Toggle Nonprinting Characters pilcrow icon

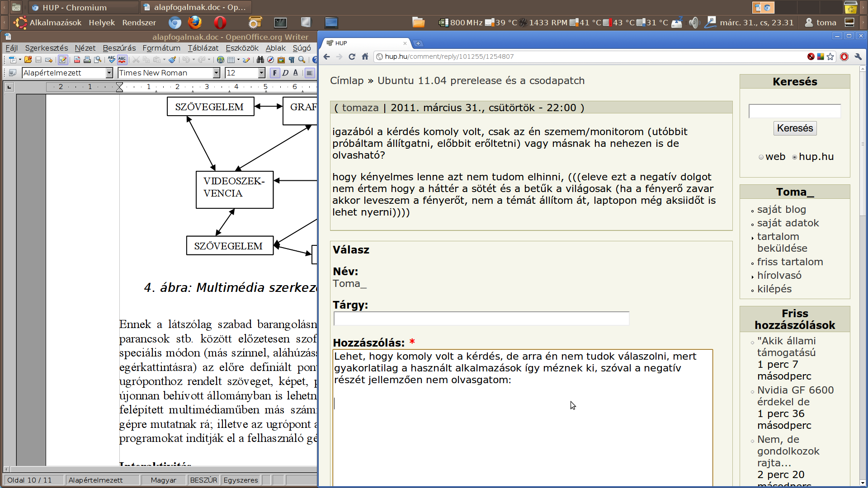point(292,60)
